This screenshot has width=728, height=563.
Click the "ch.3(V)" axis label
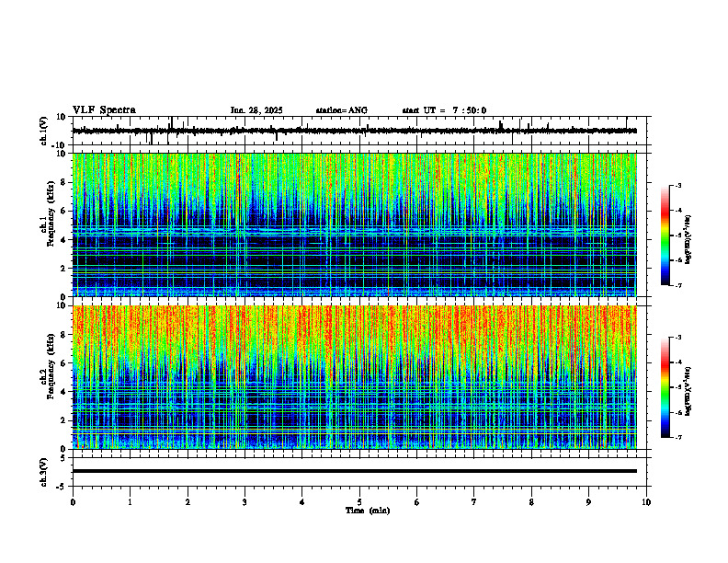point(44,472)
